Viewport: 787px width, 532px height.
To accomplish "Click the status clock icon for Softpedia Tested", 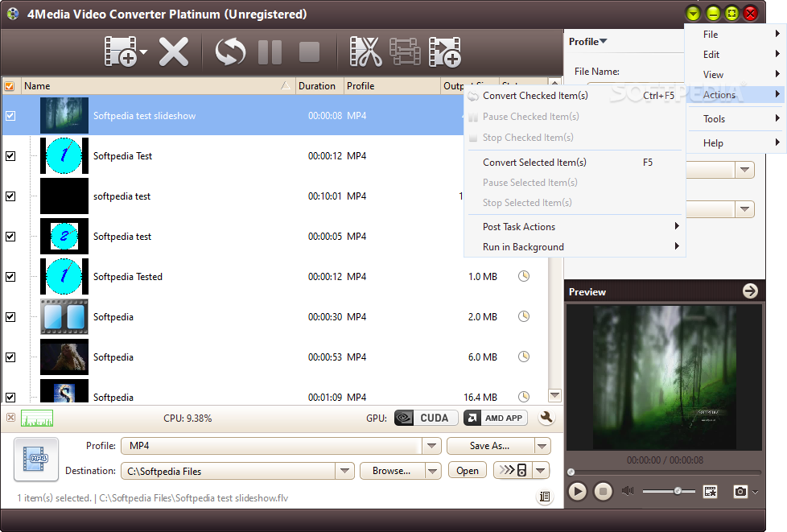I will click(x=524, y=276).
